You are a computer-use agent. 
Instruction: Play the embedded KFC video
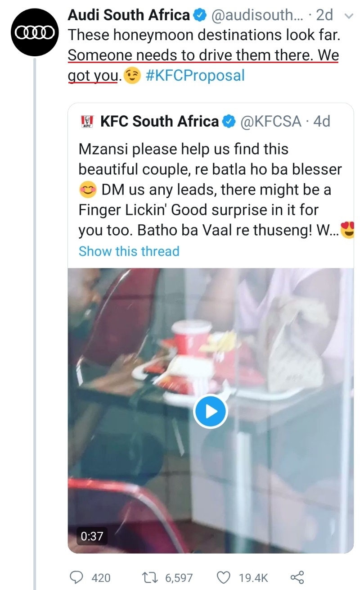click(211, 411)
